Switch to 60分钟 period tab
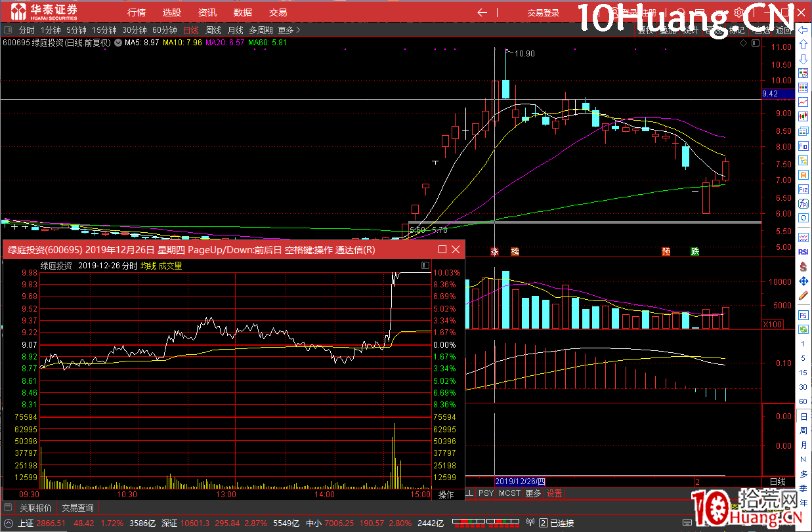This screenshot has width=812, height=532. point(165,30)
